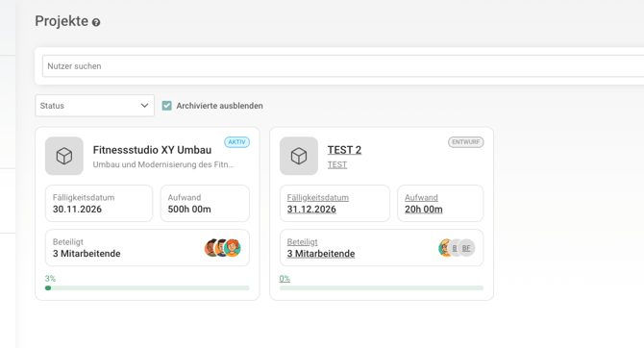Click the AKTIV status badge
Image resolution: width=644 pixels, height=348 pixels.
click(237, 141)
